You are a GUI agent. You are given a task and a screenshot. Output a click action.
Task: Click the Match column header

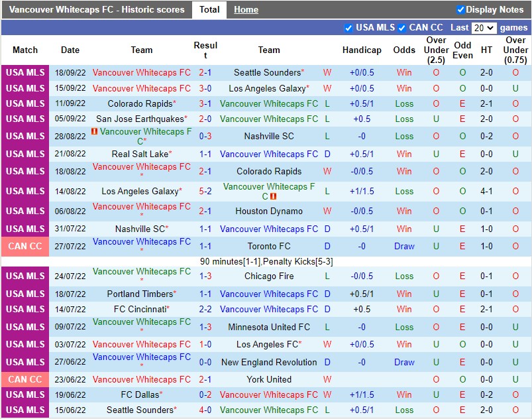pos(25,50)
